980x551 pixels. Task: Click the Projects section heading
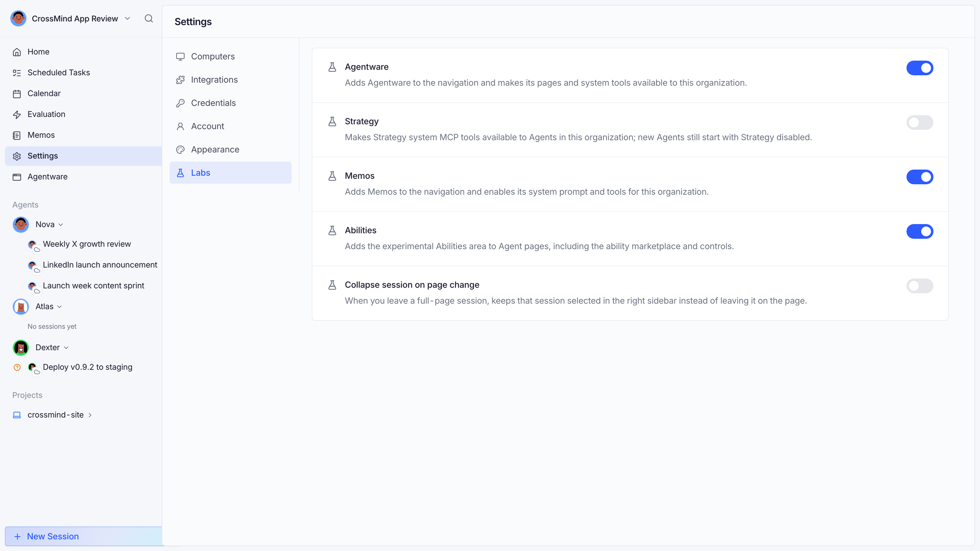tap(27, 395)
